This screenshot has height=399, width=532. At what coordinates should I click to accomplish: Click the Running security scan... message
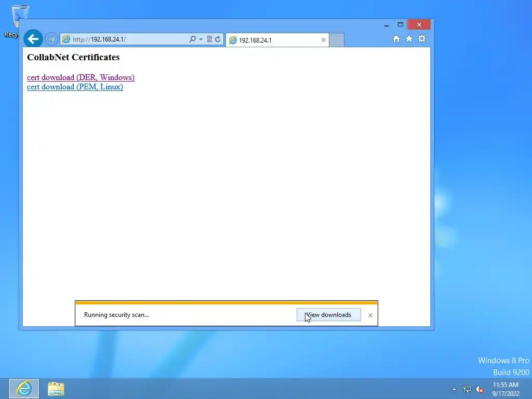pos(116,315)
